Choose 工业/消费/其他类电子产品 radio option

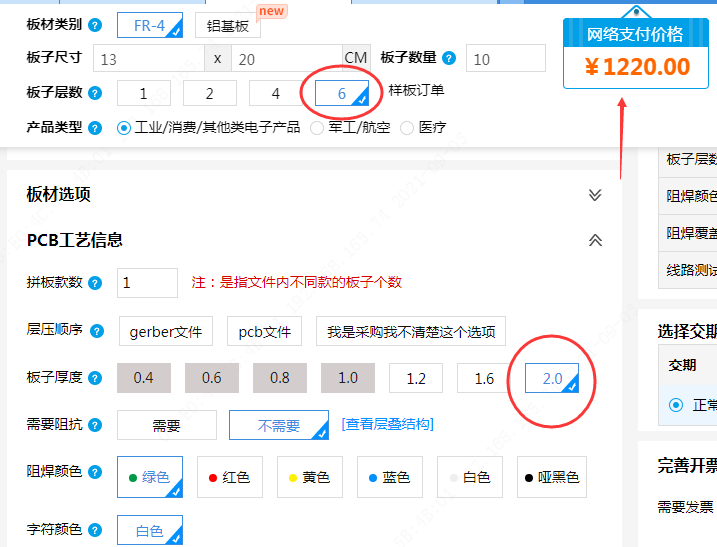[125, 128]
